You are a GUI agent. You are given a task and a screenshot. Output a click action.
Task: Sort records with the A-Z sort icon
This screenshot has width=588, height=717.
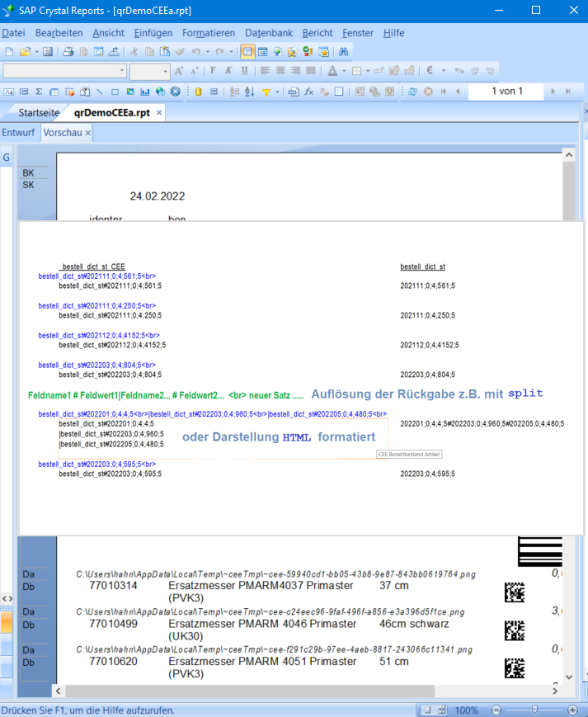click(x=249, y=92)
